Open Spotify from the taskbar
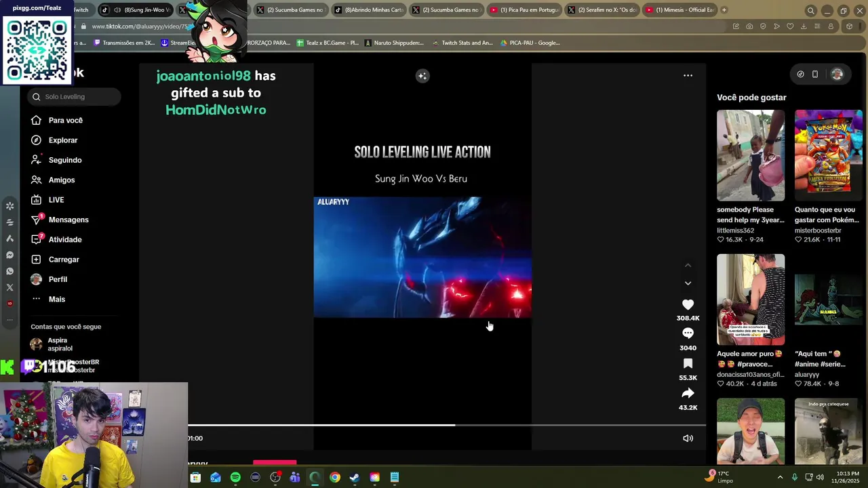Image resolution: width=868 pixels, height=488 pixels. click(x=235, y=478)
